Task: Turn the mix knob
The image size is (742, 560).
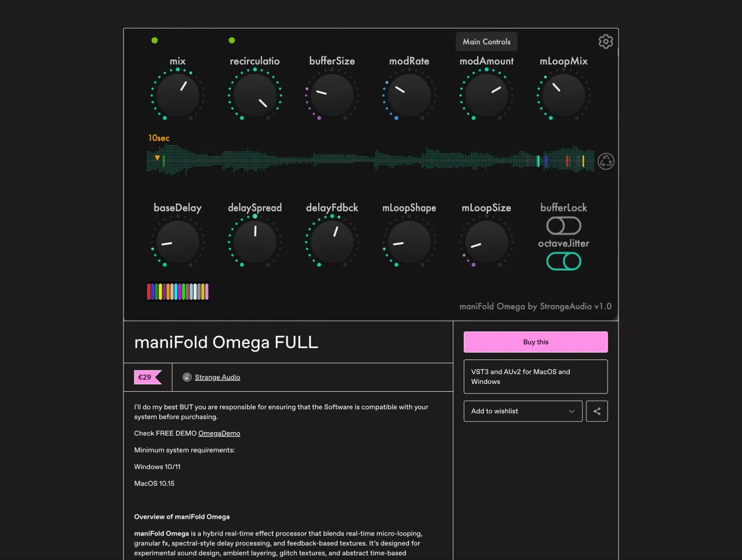Action: (x=177, y=94)
